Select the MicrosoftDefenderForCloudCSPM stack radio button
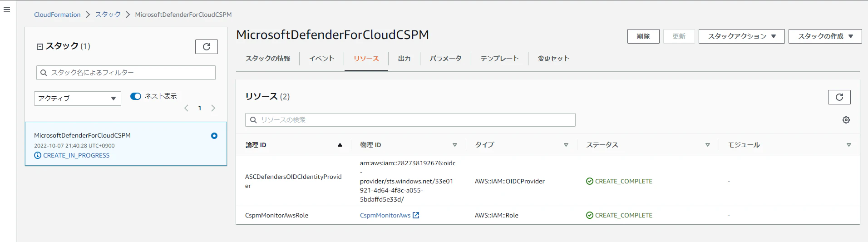The width and height of the screenshot is (868, 242). [214, 136]
